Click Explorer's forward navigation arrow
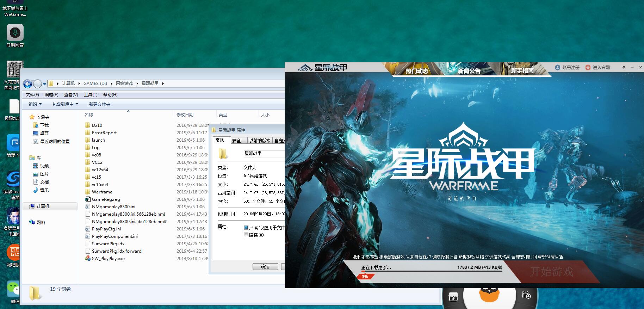The height and width of the screenshot is (309, 644). (x=37, y=84)
